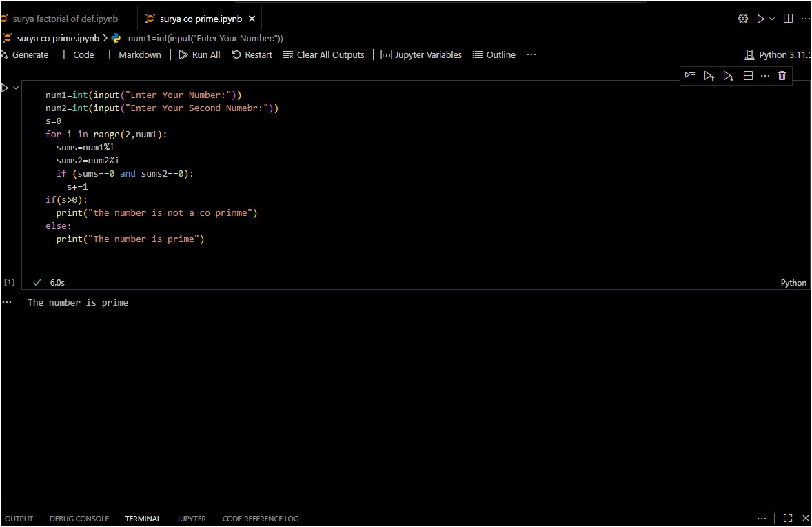Close the surya co prime.ipynb tab

click(252, 19)
